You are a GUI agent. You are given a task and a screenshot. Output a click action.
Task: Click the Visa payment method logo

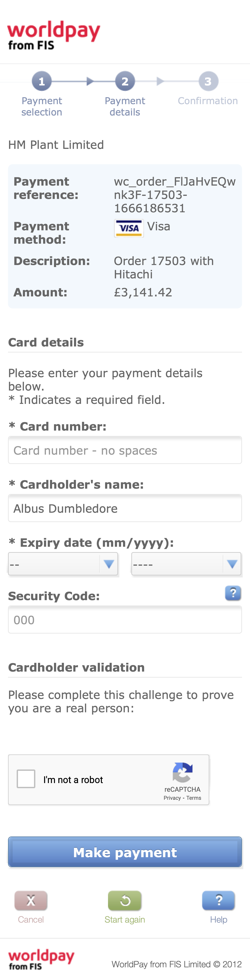(128, 227)
